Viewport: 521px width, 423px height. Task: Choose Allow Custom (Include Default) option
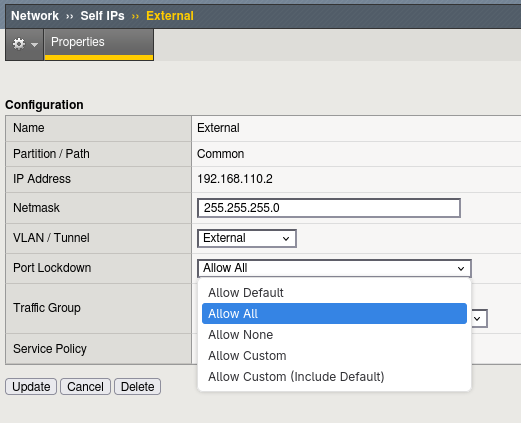coord(334,377)
